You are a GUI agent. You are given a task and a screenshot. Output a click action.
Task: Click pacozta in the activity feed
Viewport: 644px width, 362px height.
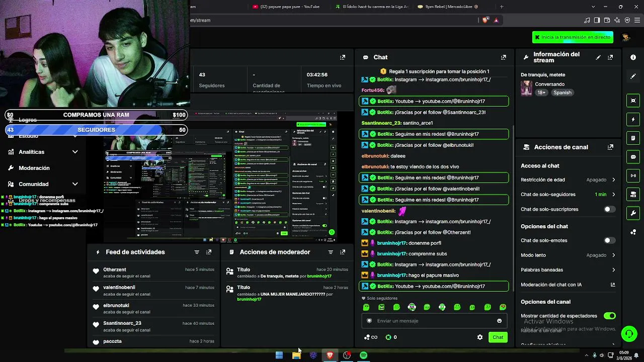coord(112,341)
